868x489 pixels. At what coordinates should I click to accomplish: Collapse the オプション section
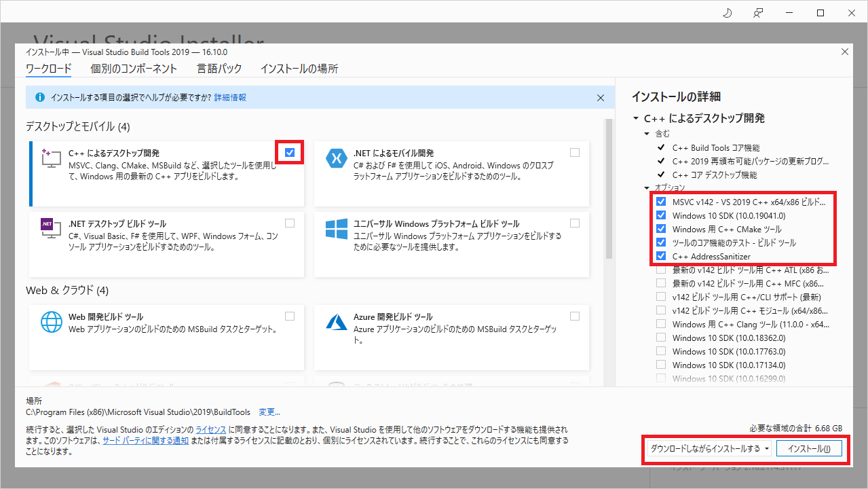coord(647,188)
